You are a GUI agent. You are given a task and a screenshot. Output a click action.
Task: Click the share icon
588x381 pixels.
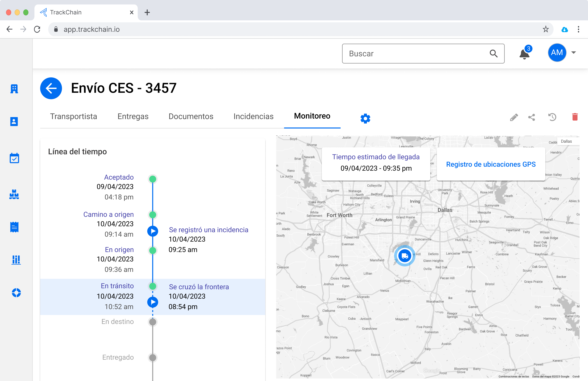532,117
